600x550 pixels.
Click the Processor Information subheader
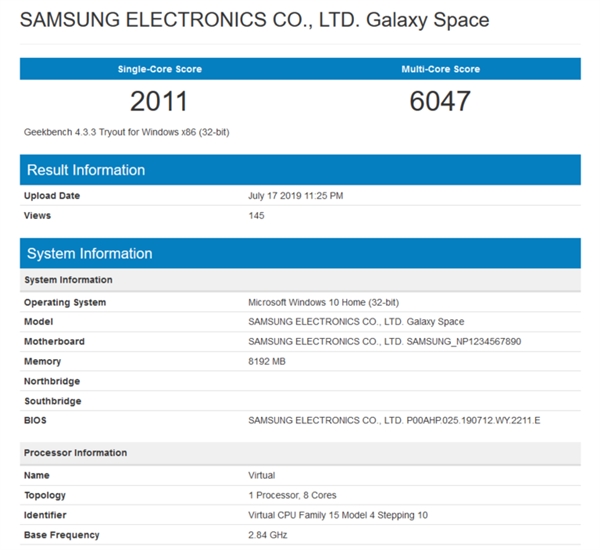[75, 453]
